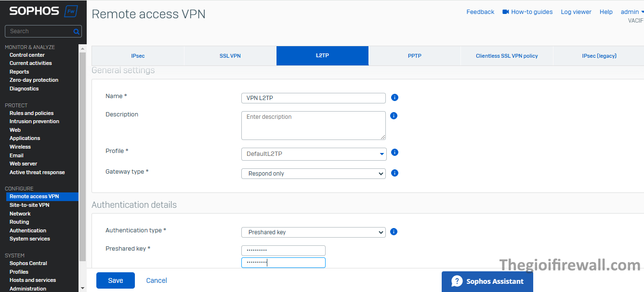Click info icon next to Profile dropdown
This screenshot has height=292, width=644.
[394, 152]
